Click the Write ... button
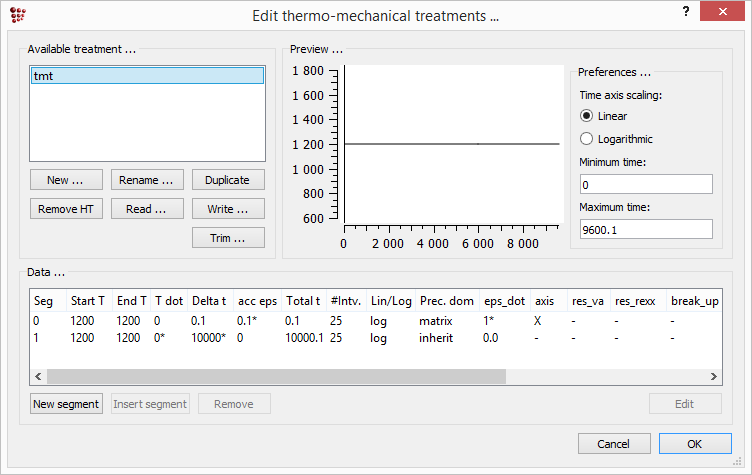The width and height of the screenshot is (752, 475). pyautogui.click(x=228, y=209)
